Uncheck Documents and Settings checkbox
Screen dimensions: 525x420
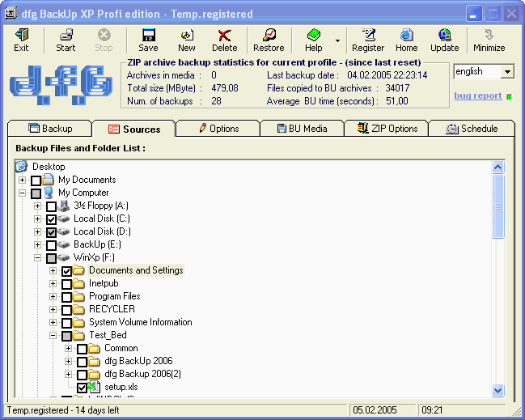coord(66,271)
